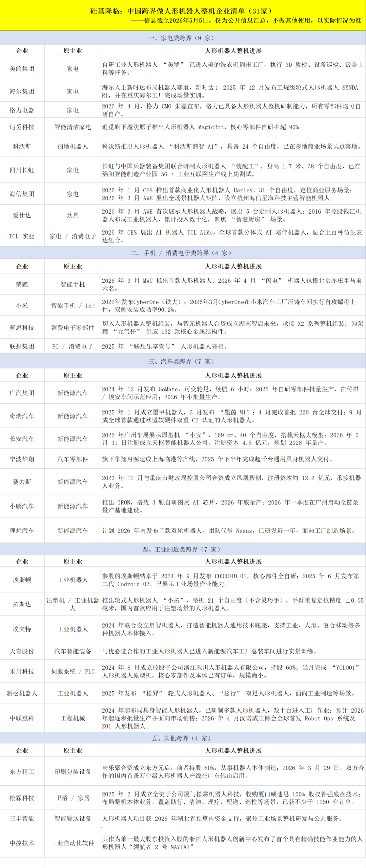
Task: Click the 注塑机 / 工业机器人 cell
Action: point(72,604)
